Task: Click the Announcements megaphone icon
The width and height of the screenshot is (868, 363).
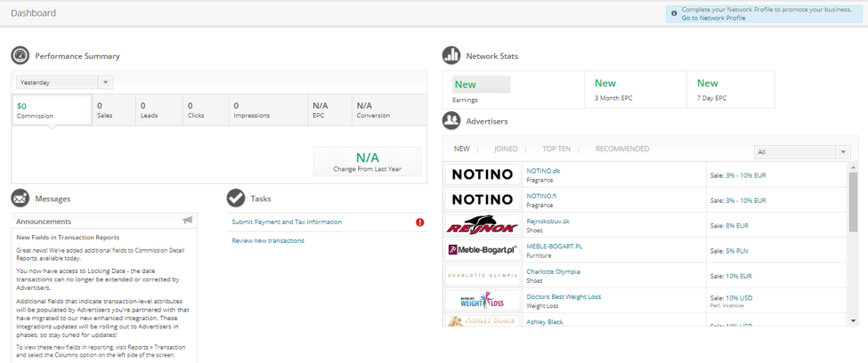Action: [187, 221]
